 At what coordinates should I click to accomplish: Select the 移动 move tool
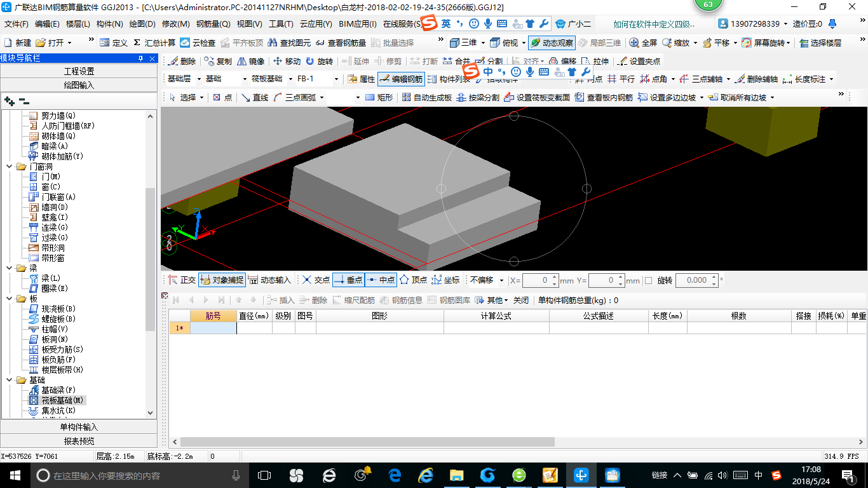[287, 62]
